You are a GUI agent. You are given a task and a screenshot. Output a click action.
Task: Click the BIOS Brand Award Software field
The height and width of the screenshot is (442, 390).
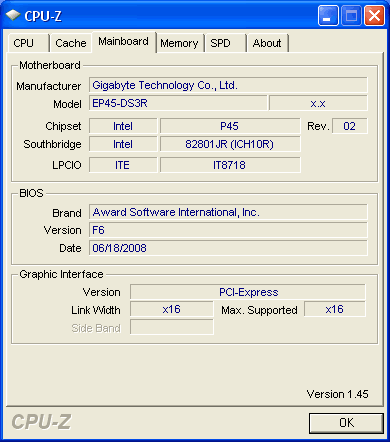point(228,212)
